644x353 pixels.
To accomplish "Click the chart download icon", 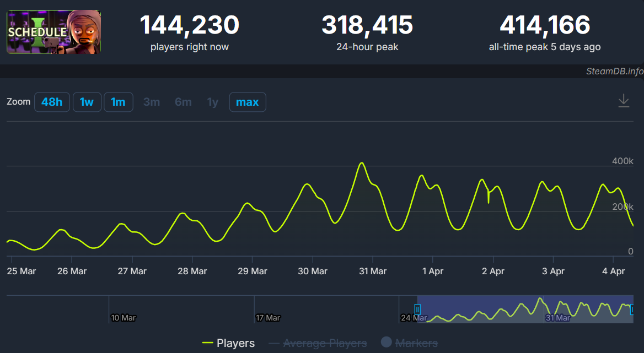I will coord(624,101).
